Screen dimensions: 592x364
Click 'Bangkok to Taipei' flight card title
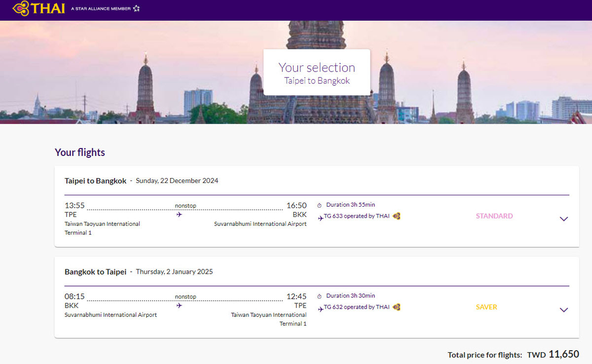[96, 271]
